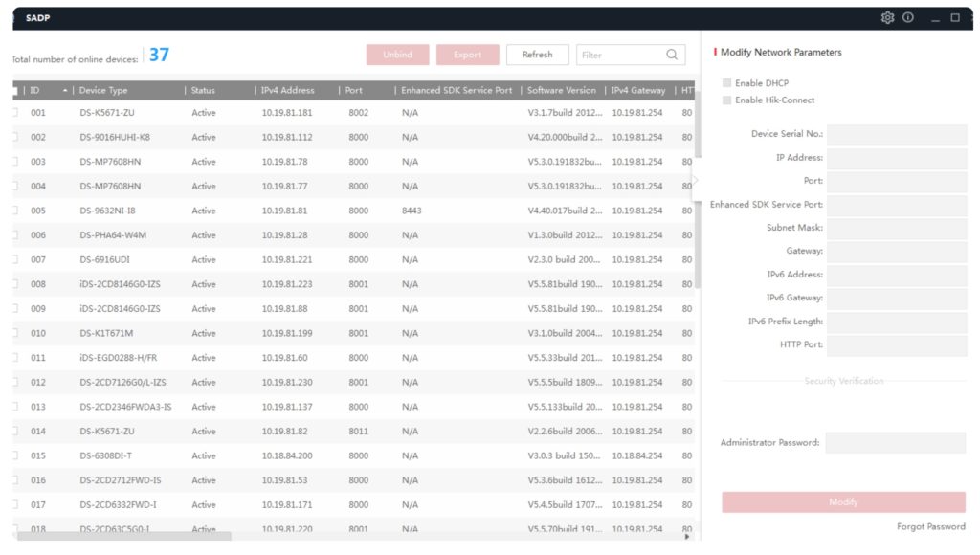This screenshot has height=555, width=980.
Task: Check the row checkbox for device 001
Action: 13,112
